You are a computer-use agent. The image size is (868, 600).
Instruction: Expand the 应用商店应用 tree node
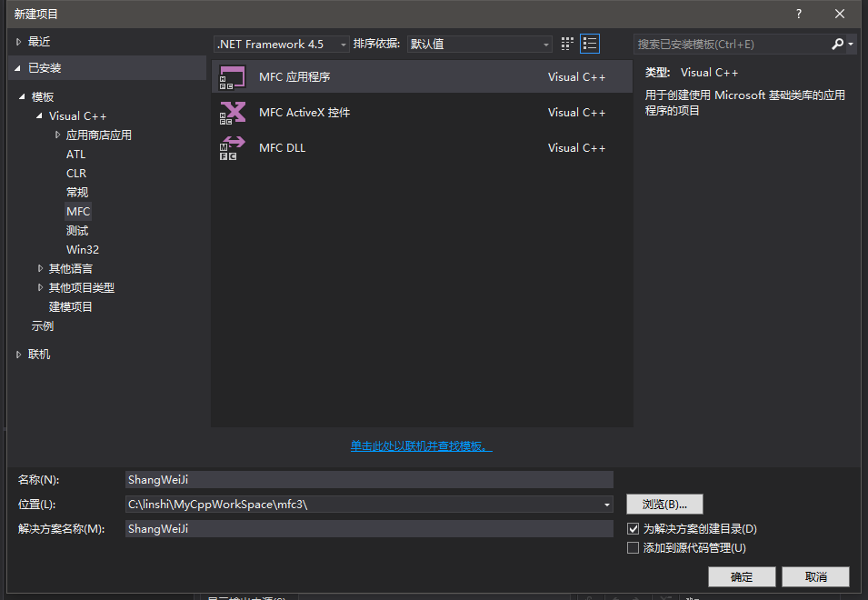tap(57, 135)
